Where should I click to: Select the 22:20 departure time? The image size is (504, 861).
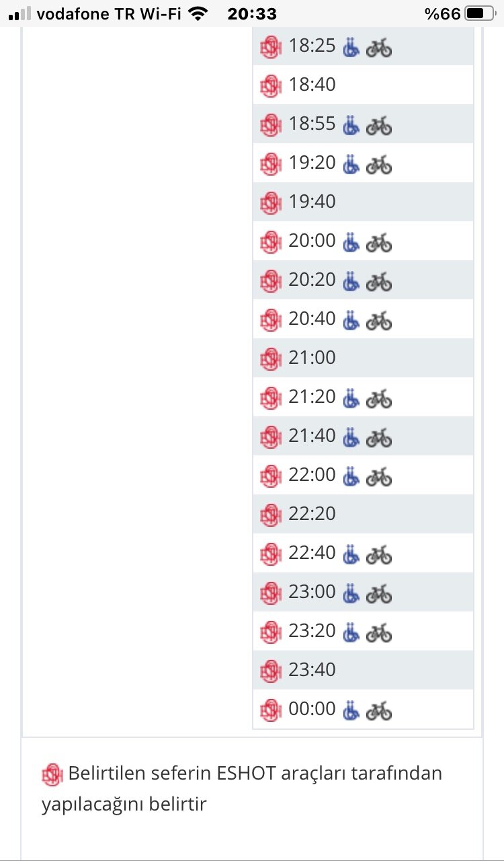click(312, 514)
